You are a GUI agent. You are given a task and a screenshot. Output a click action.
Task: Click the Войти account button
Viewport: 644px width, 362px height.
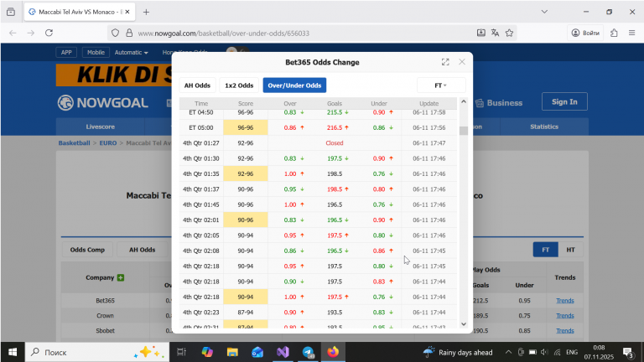coord(585,33)
